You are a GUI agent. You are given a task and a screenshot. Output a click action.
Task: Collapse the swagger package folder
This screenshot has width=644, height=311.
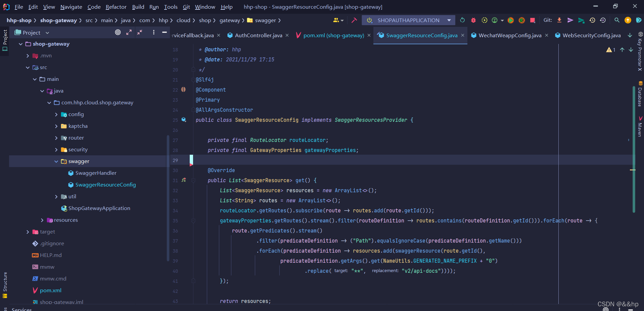56,161
